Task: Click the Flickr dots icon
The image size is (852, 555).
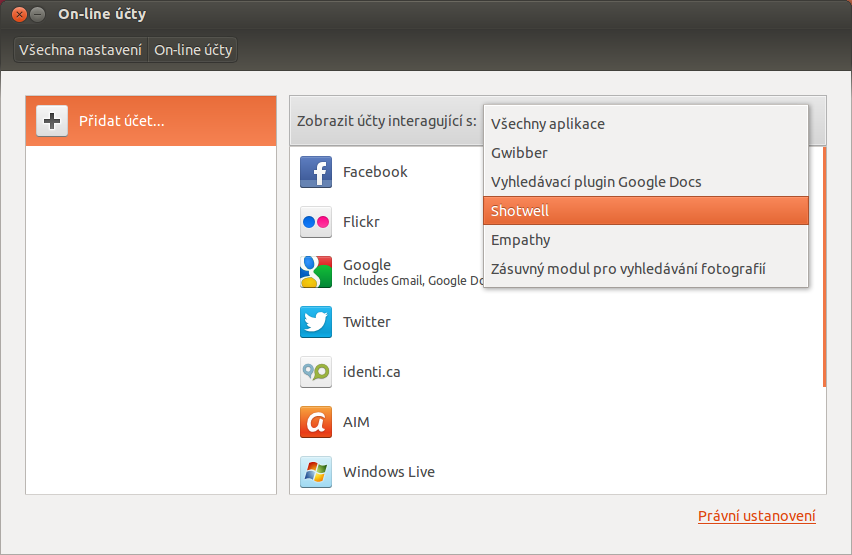Action: (x=316, y=222)
